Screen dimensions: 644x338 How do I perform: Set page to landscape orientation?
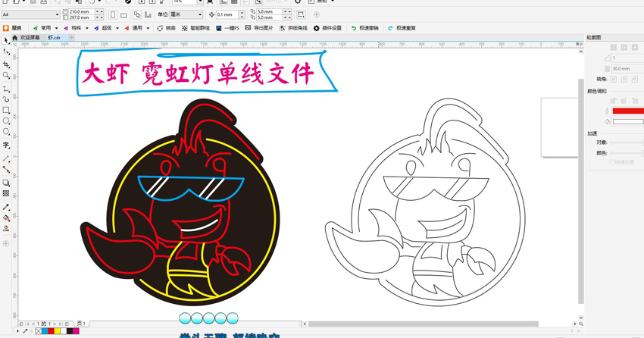click(123, 15)
